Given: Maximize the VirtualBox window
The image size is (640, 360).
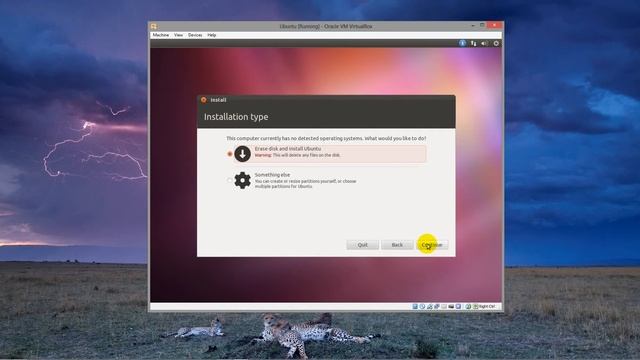Looking at the screenshot, I should click(x=482, y=25).
